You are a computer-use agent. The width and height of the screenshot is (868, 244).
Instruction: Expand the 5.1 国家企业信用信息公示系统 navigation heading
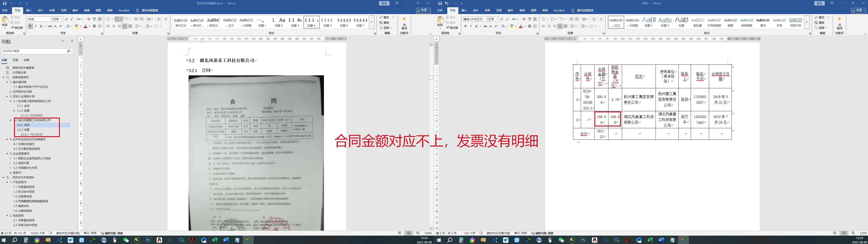10,158
